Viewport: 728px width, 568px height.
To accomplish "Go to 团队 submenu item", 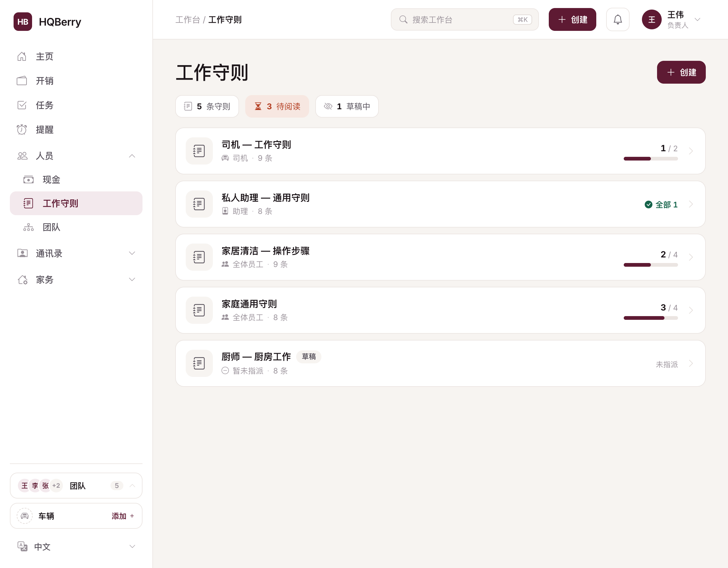I will point(76,227).
